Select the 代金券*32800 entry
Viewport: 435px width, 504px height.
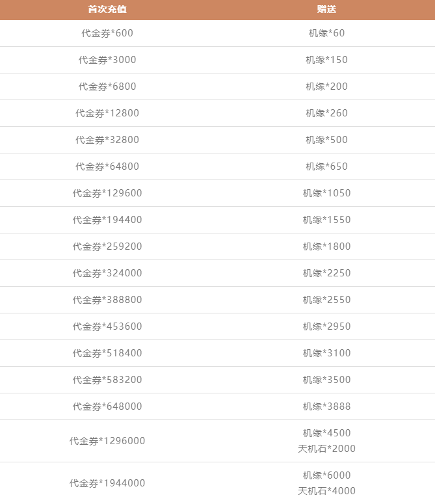(x=107, y=140)
